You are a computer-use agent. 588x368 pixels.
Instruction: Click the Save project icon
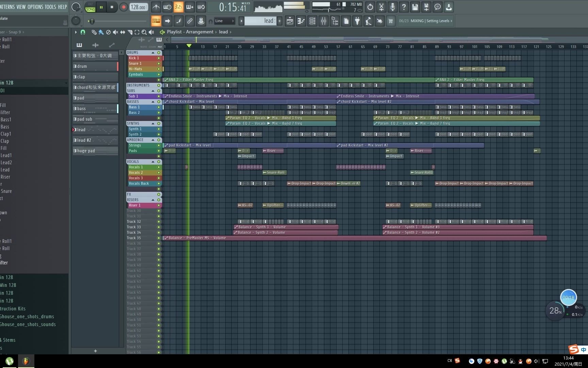[415, 7]
